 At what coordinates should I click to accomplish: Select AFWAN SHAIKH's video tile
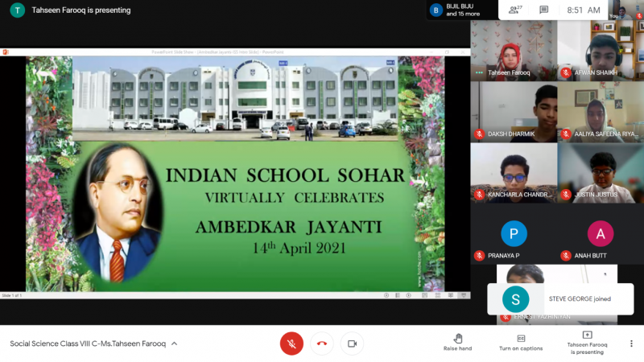(x=601, y=51)
